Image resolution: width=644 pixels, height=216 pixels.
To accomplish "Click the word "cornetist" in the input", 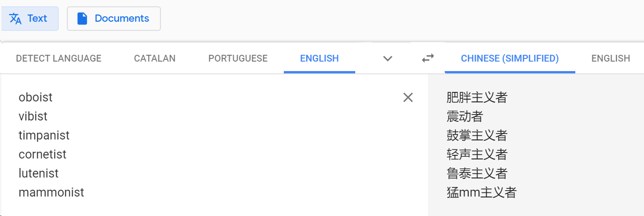I will coord(42,154).
